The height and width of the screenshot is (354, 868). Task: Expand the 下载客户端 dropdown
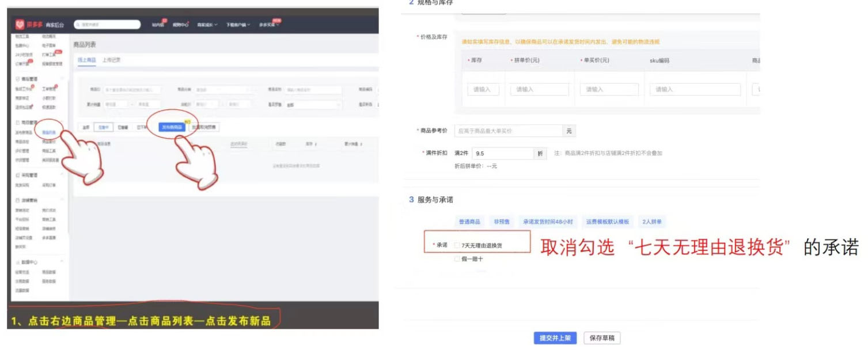point(237,25)
